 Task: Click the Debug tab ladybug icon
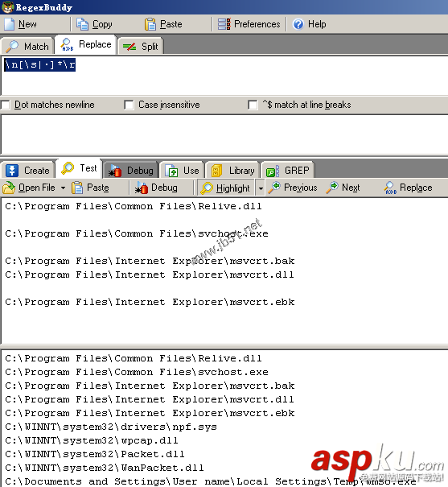(x=115, y=171)
